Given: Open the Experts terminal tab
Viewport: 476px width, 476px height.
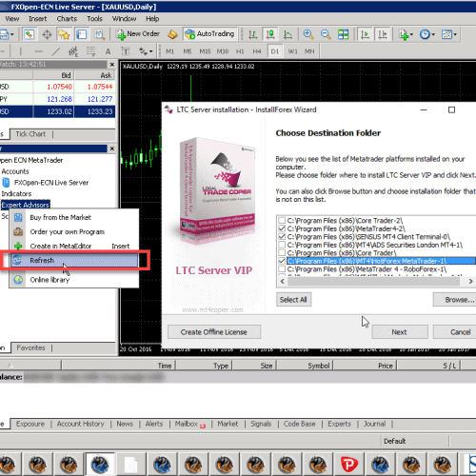Looking at the screenshot, I should 339,424.
